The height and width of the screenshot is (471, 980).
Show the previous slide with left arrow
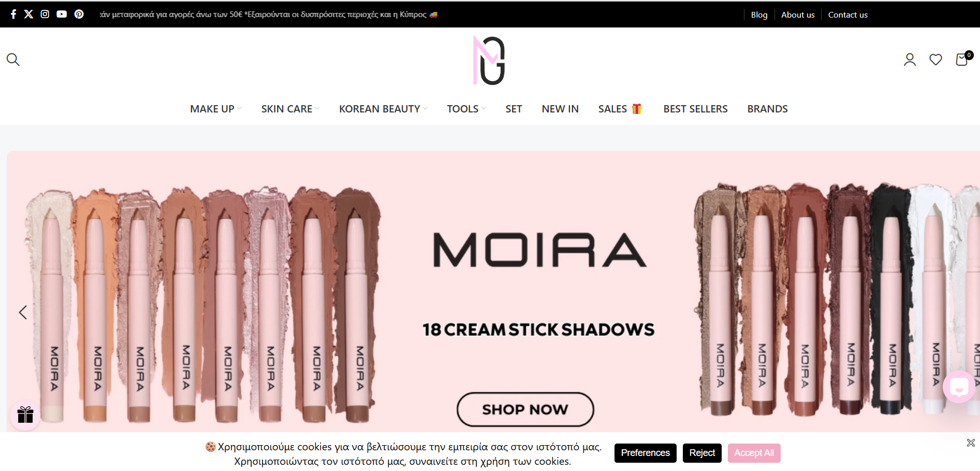click(x=23, y=312)
